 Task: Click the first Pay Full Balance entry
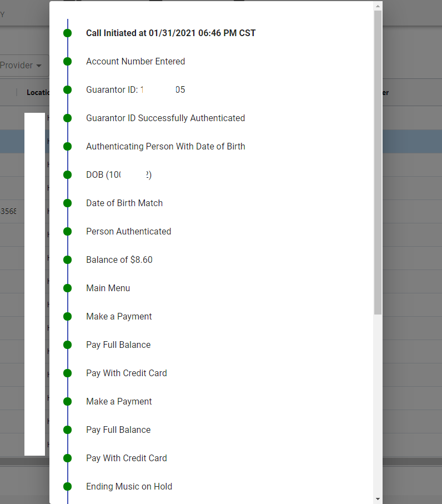click(118, 345)
